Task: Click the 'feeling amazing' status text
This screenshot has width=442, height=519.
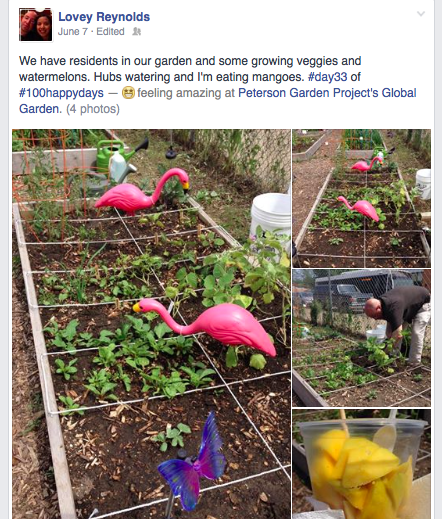Action: click(180, 93)
